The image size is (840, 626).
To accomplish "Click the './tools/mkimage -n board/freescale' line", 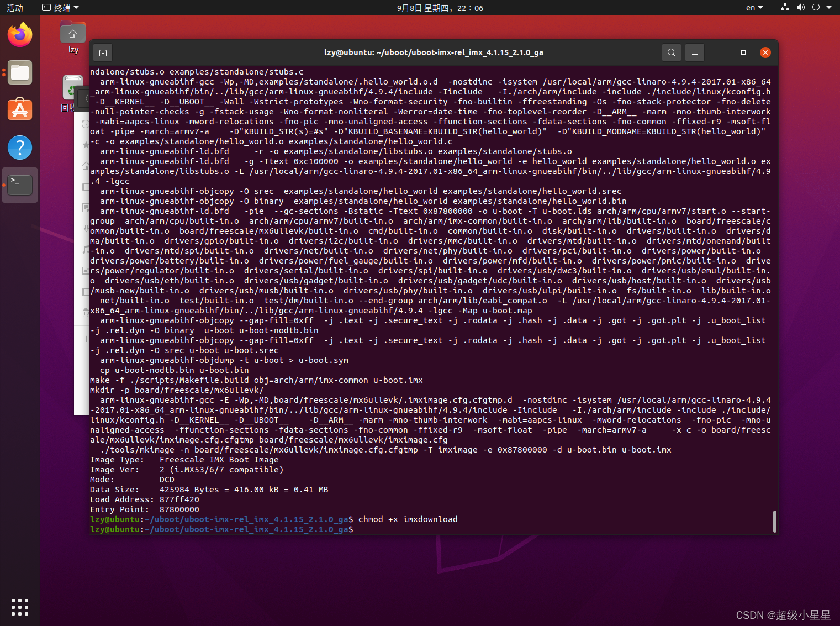I will 386,450.
